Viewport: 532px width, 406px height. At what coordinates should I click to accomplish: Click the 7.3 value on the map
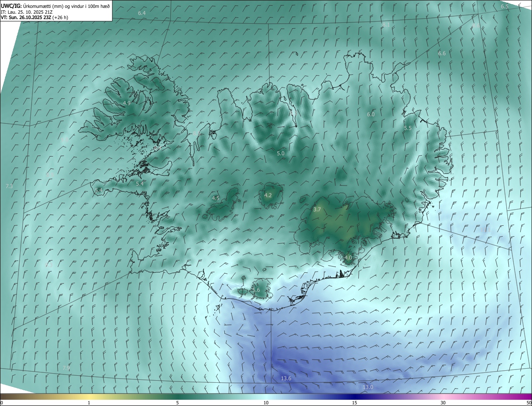pyautogui.click(x=9, y=186)
